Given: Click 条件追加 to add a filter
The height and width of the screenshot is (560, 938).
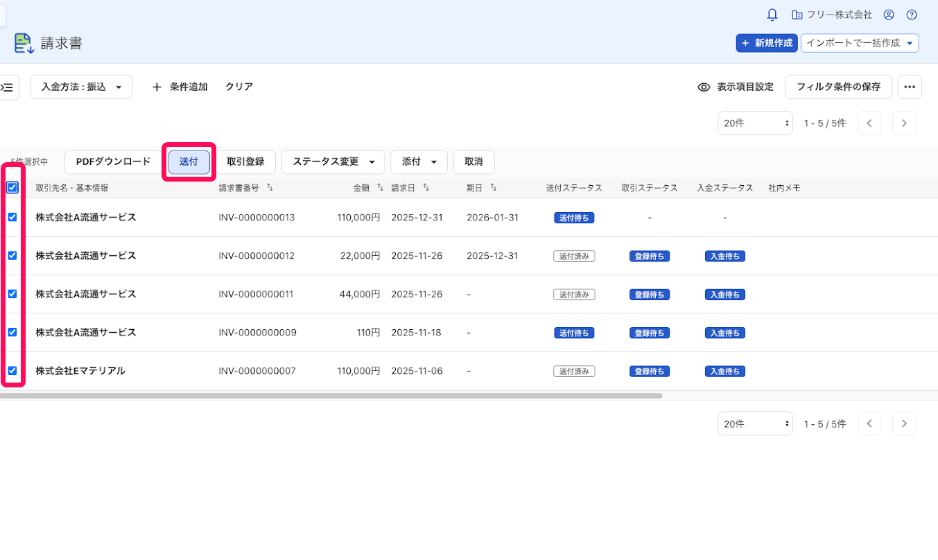Looking at the screenshot, I should (x=180, y=87).
